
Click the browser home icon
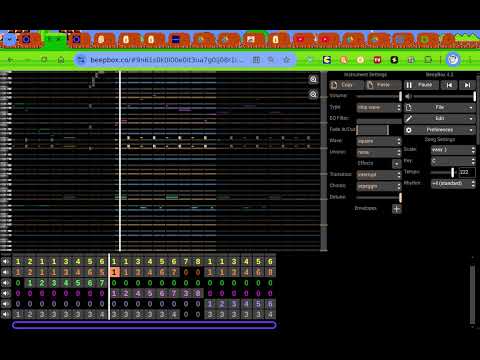61,60
